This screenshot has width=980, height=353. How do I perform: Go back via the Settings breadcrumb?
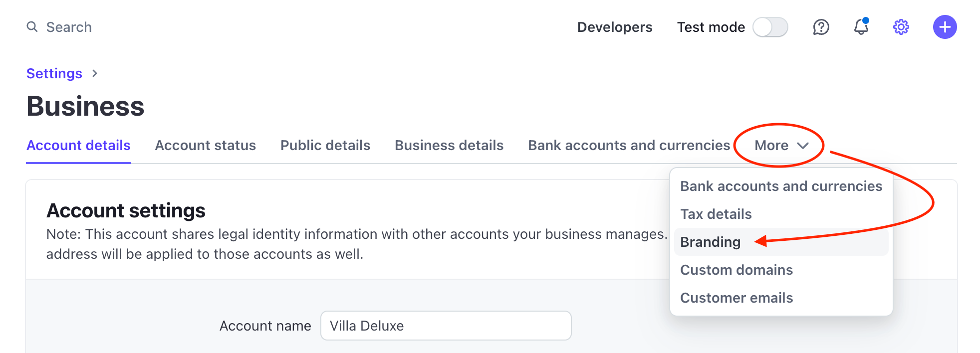pos(54,73)
